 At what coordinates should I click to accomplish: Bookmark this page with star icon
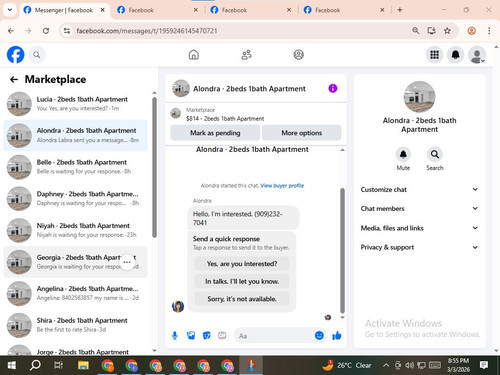pyautogui.click(x=447, y=31)
